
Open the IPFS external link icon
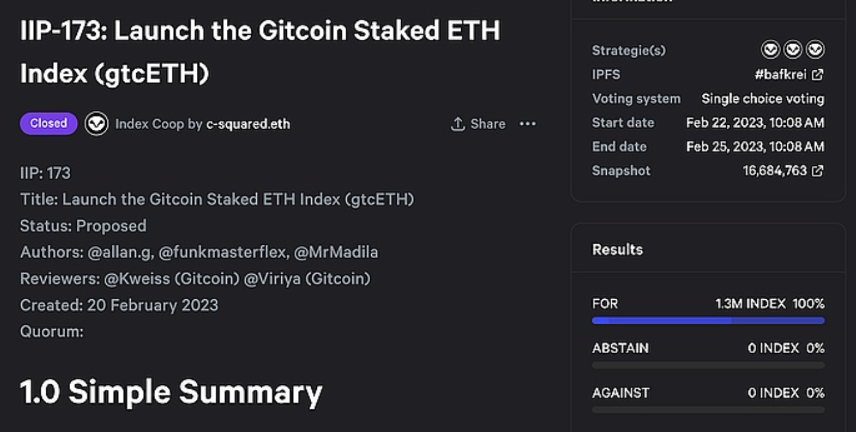click(818, 75)
